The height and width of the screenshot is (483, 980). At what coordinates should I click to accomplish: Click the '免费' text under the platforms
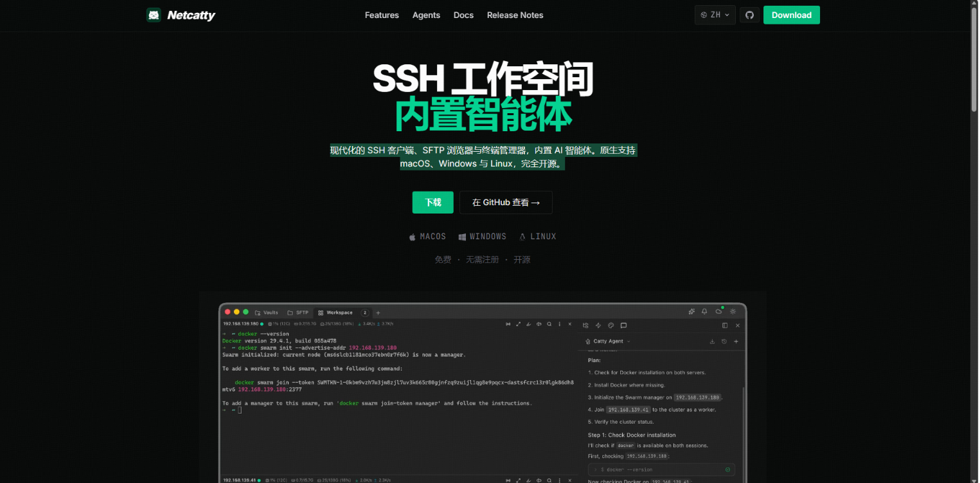[443, 260]
